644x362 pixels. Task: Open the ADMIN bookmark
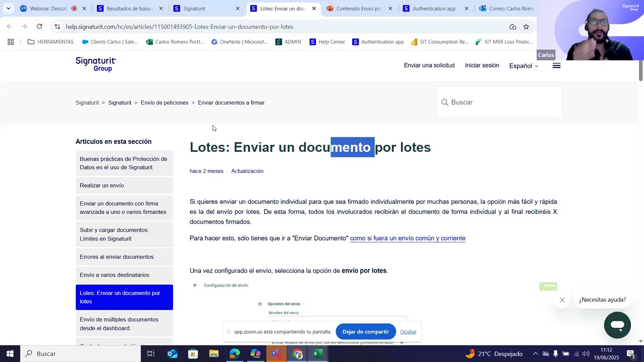(288, 42)
